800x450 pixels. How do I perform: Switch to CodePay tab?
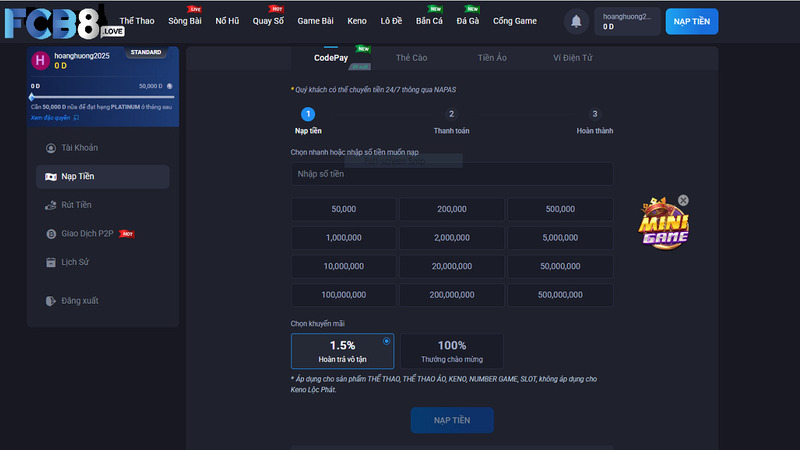(331, 58)
